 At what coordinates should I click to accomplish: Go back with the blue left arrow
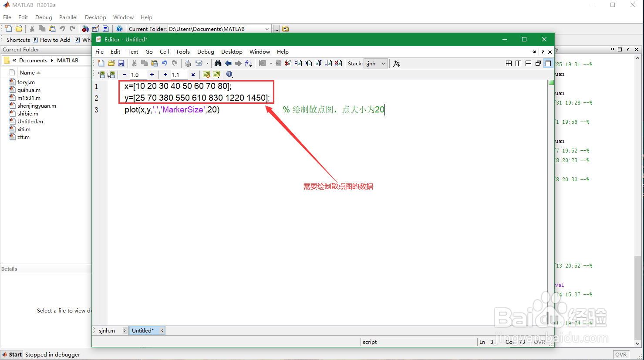click(228, 63)
